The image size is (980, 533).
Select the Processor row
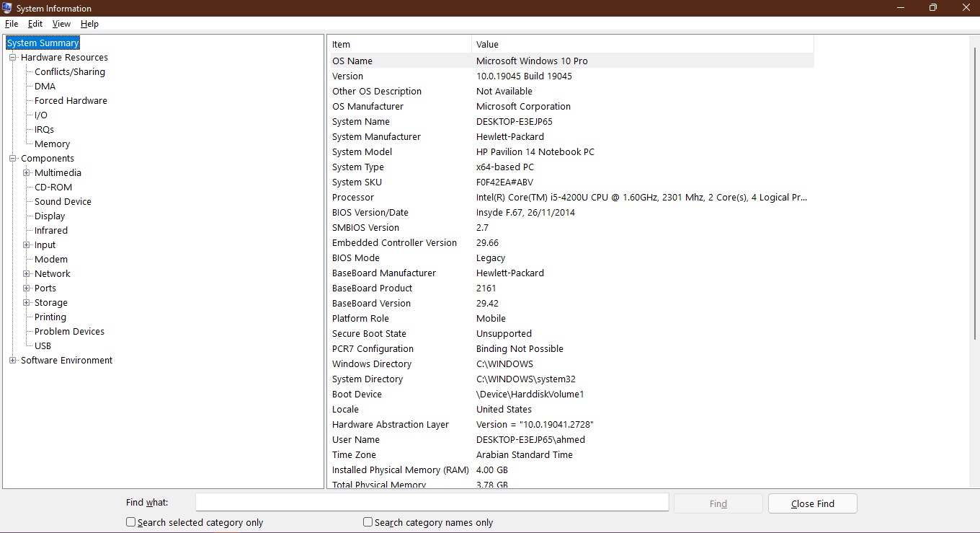coord(572,198)
